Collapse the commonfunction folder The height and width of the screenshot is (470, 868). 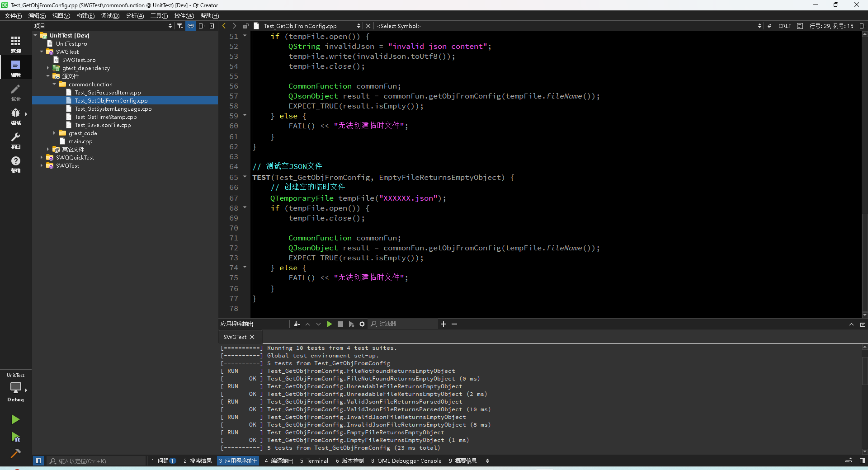(54, 84)
